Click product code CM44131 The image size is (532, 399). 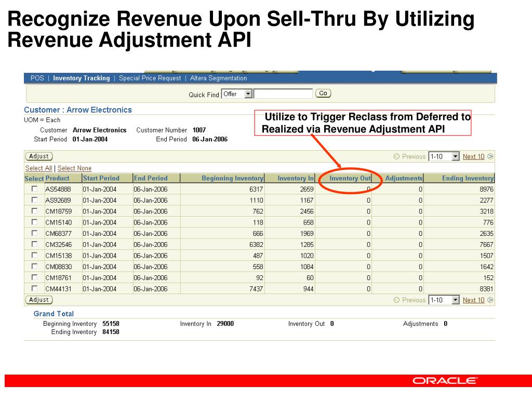pyautogui.click(x=59, y=289)
